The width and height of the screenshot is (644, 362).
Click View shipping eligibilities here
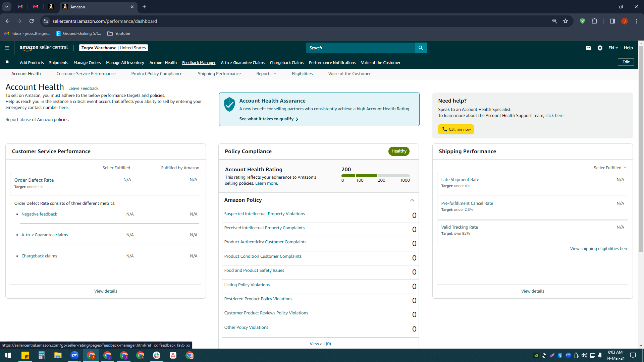coord(599,249)
